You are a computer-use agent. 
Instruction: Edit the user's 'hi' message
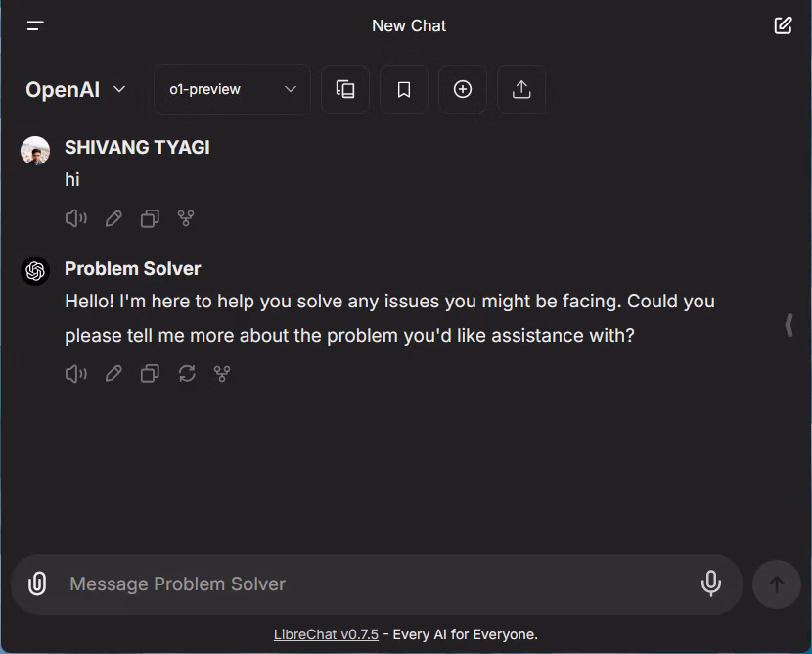113,218
